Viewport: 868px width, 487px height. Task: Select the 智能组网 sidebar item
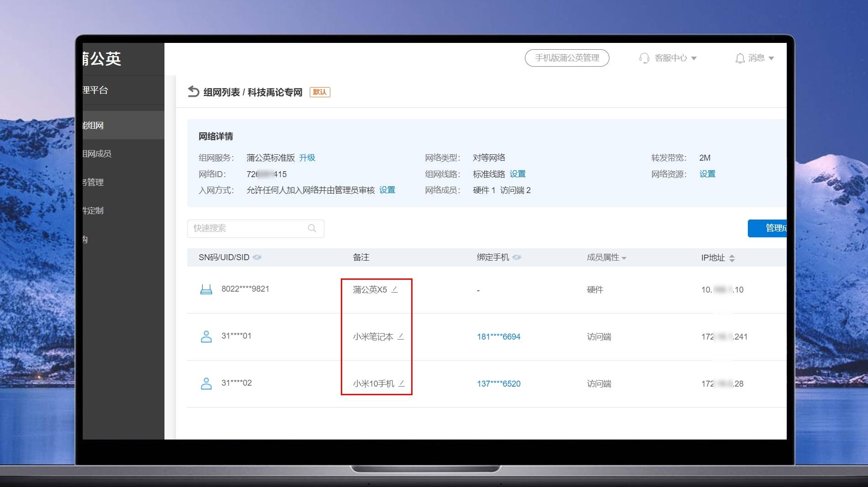[x=123, y=125]
